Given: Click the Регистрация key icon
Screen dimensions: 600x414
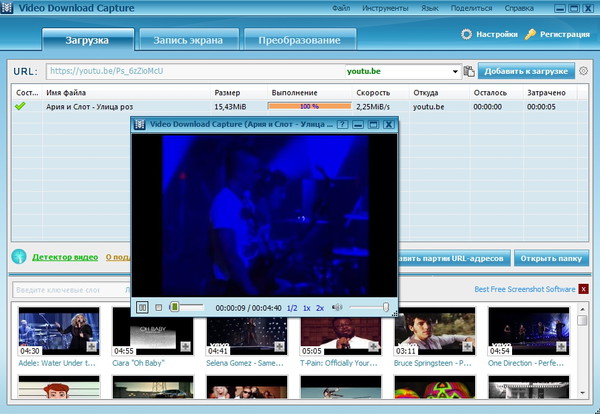Looking at the screenshot, I should pos(530,34).
